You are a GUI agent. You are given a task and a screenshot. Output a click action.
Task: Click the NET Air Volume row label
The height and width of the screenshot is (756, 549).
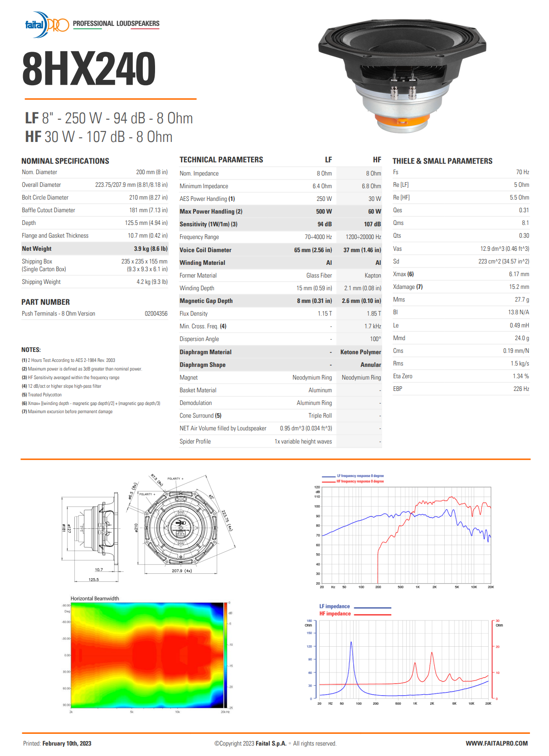223,429
